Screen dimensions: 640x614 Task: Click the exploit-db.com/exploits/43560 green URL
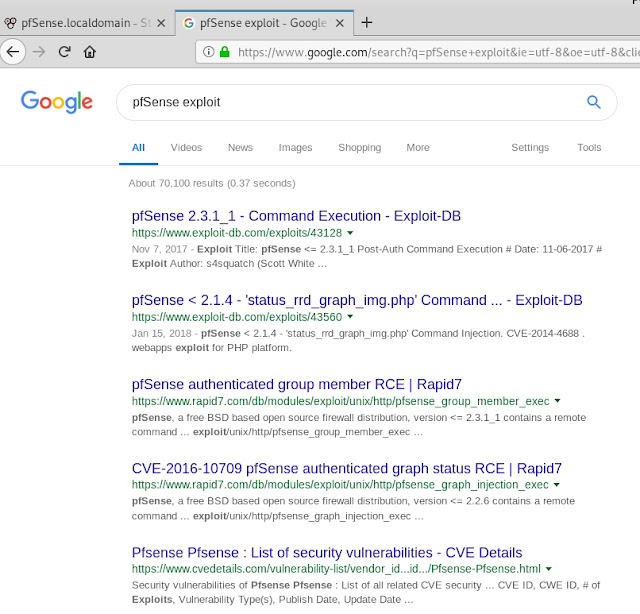tap(237, 317)
